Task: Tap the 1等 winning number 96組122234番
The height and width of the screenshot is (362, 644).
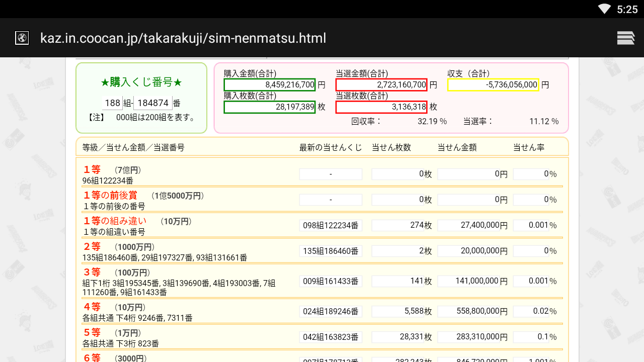Action: coord(108,180)
